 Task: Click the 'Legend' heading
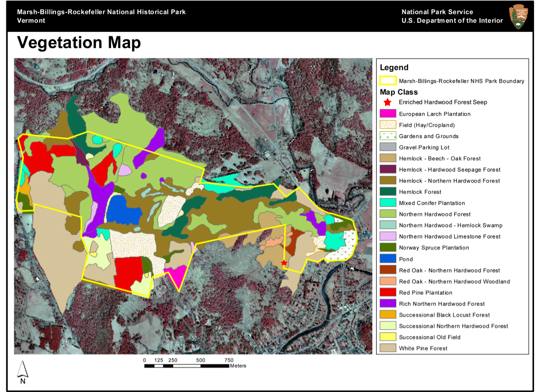[x=394, y=67]
